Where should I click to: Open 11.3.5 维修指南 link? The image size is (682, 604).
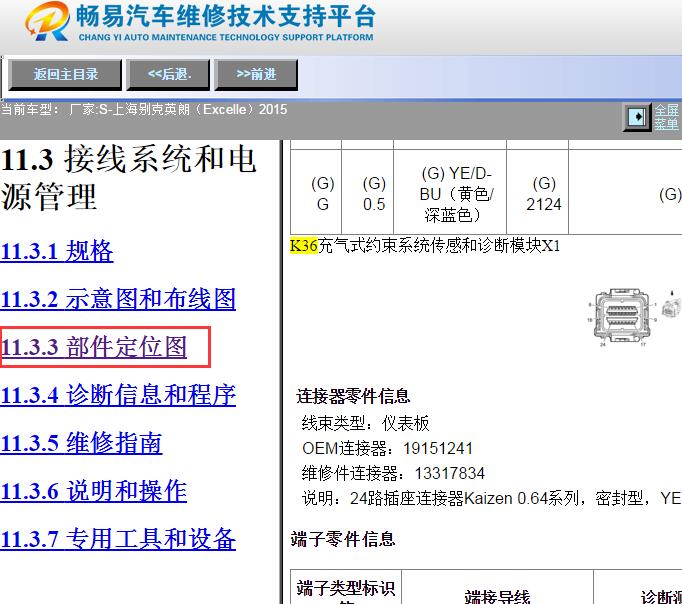(81, 443)
